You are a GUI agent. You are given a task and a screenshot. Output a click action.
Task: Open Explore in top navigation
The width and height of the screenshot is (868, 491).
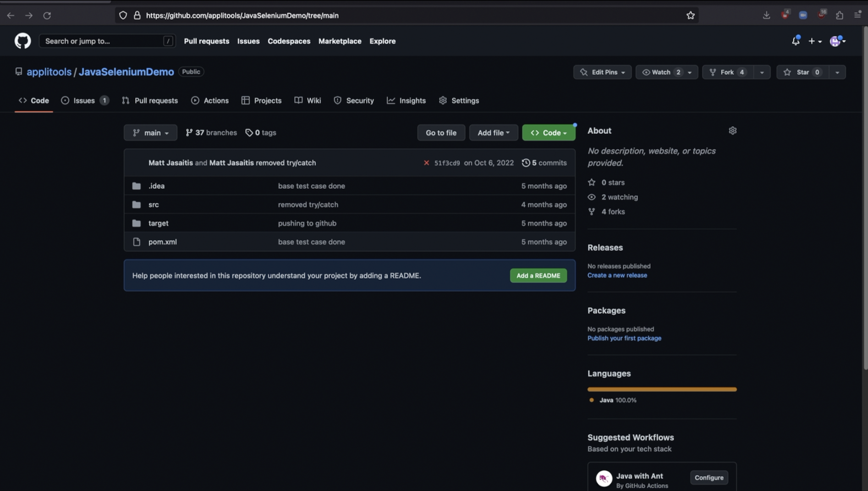point(382,41)
